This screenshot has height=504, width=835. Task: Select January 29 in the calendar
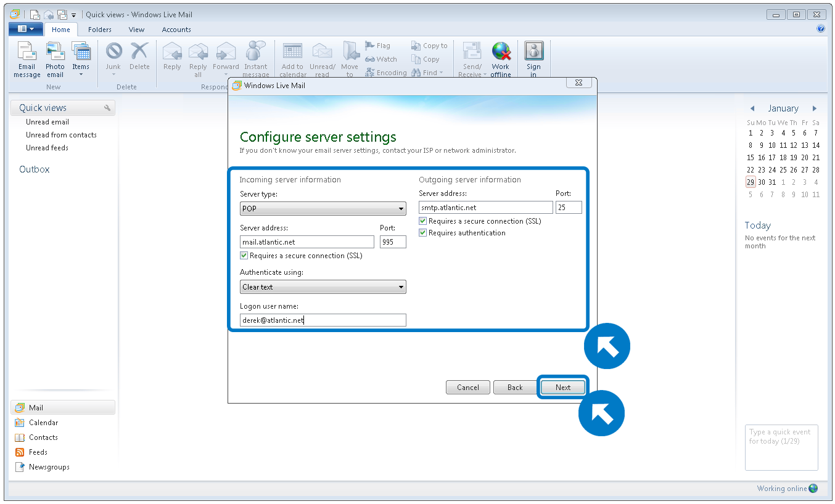pyautogui.click(x=751, y=182)
